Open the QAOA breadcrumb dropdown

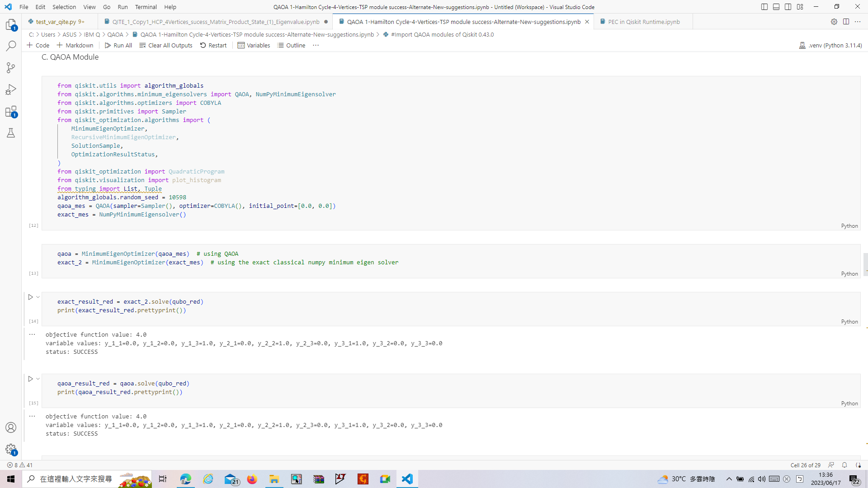(116, 34)
